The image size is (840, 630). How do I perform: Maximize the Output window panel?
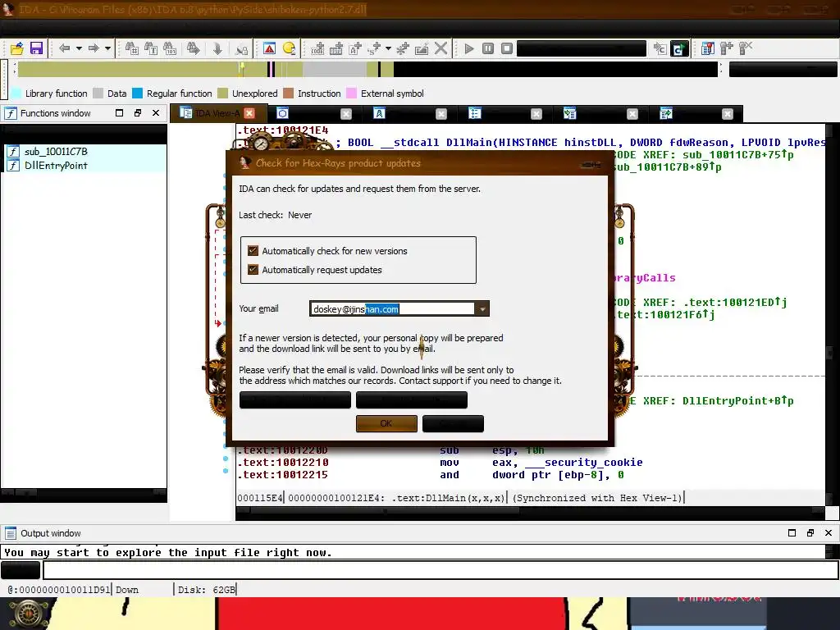792,532
